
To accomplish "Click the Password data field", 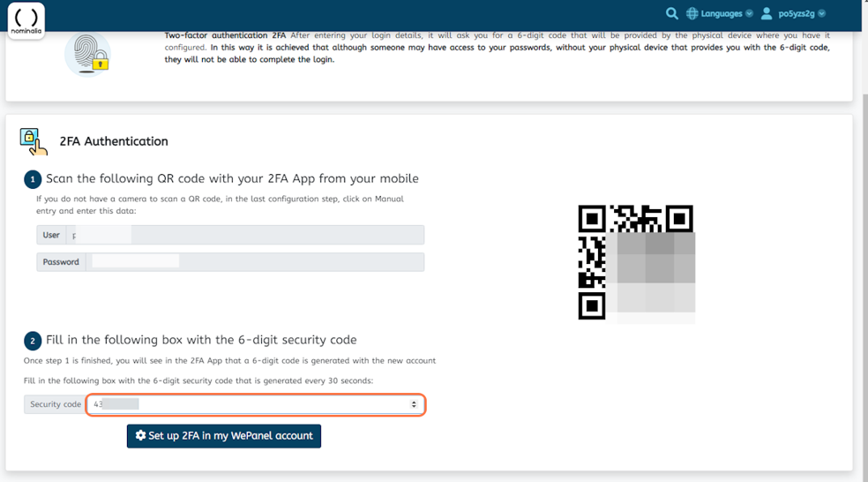I will pos(255,262).
